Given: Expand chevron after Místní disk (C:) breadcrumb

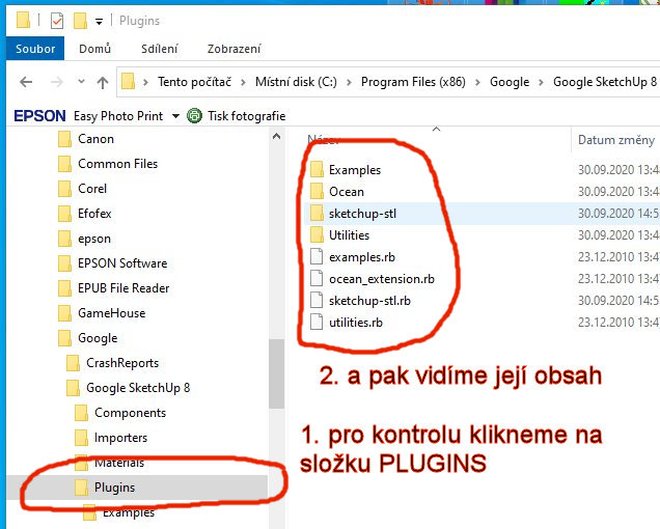Looking at the screenshot, I should click(349, 82).
